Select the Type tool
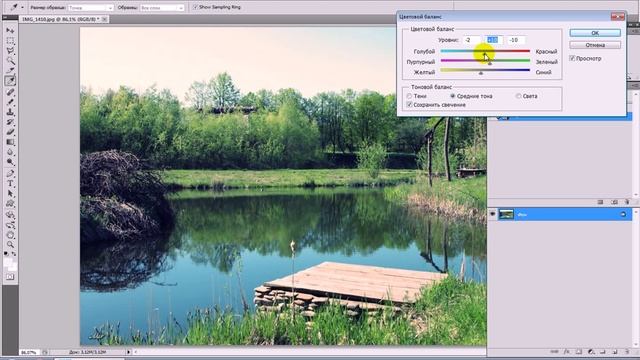 [10, 184]
